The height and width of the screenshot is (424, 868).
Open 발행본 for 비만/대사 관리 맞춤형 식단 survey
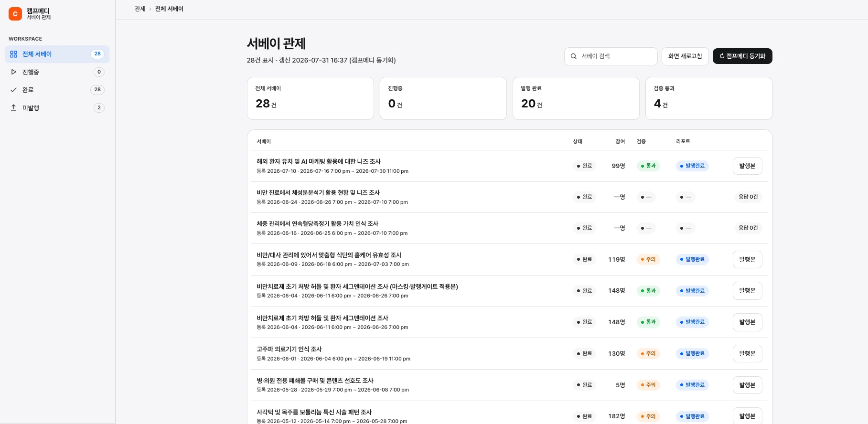[747, 260]
